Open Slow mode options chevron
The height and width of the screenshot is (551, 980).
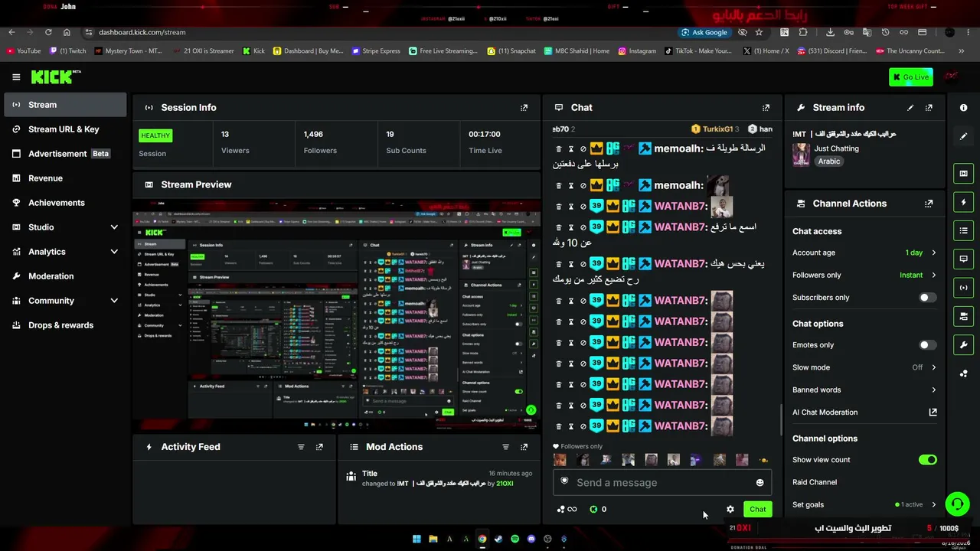click(933, 367)
